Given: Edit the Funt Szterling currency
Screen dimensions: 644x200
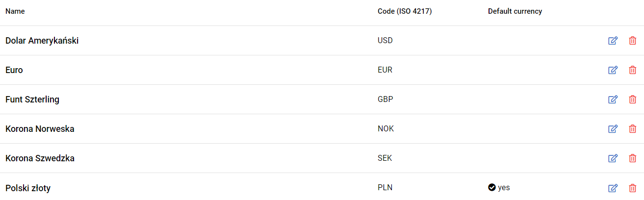Looking at the screenshot, I should point(613,100).
